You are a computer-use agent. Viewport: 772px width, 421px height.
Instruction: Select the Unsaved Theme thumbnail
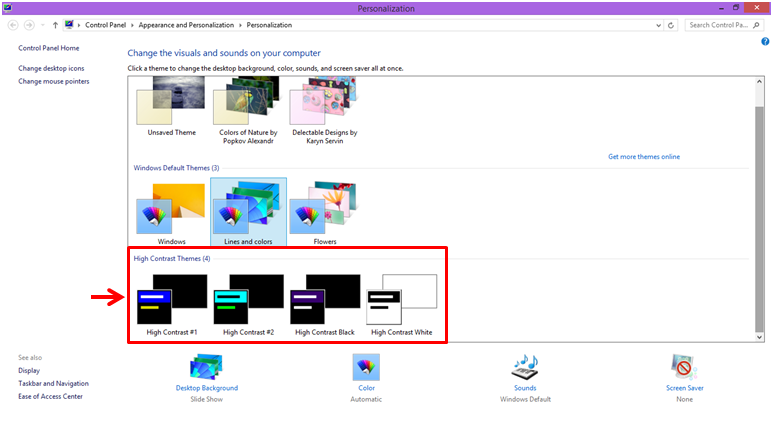coord(171,106)
